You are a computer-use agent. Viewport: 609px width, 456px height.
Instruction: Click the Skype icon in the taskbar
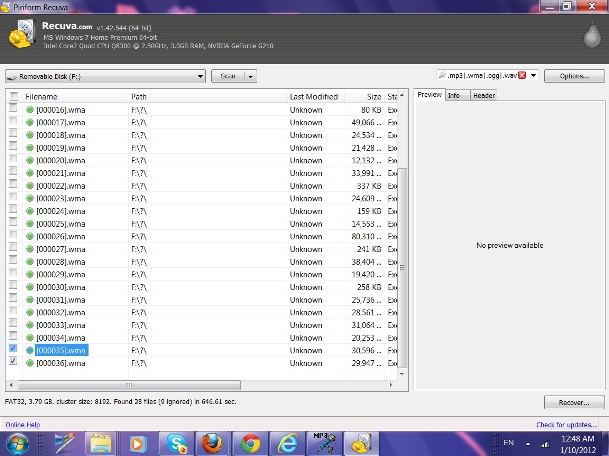click(x=178, y=441)
